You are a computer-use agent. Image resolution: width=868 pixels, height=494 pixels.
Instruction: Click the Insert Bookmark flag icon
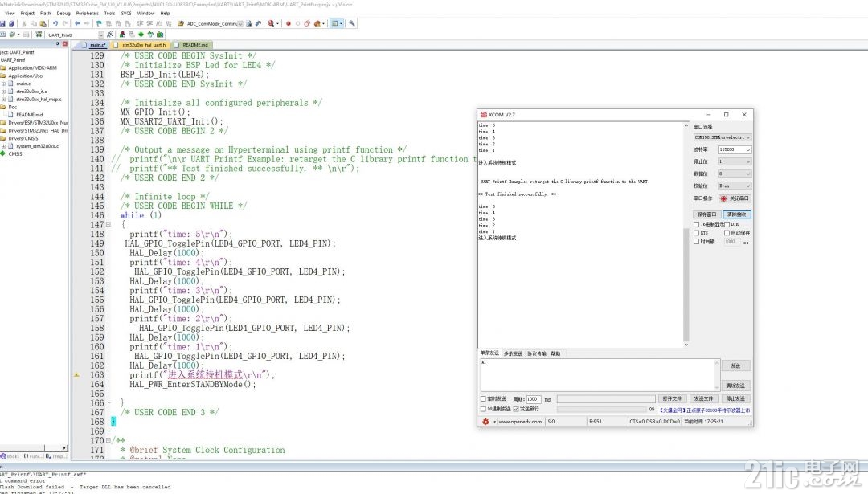point(99,23)
